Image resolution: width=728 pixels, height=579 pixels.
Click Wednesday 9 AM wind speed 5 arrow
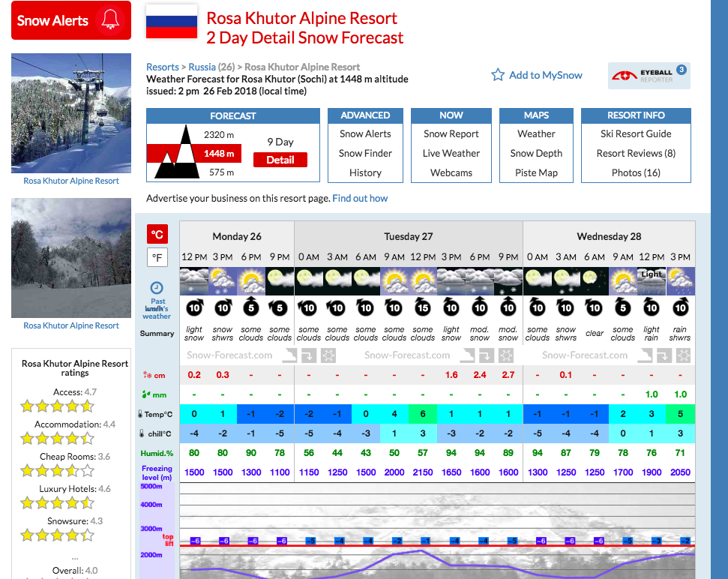[623, 307]
